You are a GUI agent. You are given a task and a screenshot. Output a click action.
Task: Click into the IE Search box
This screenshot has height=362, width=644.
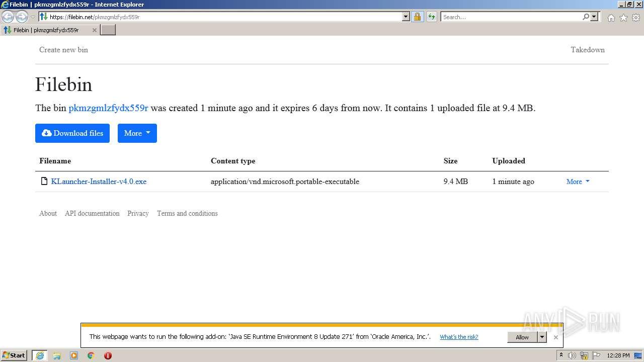tap(511, 17)
